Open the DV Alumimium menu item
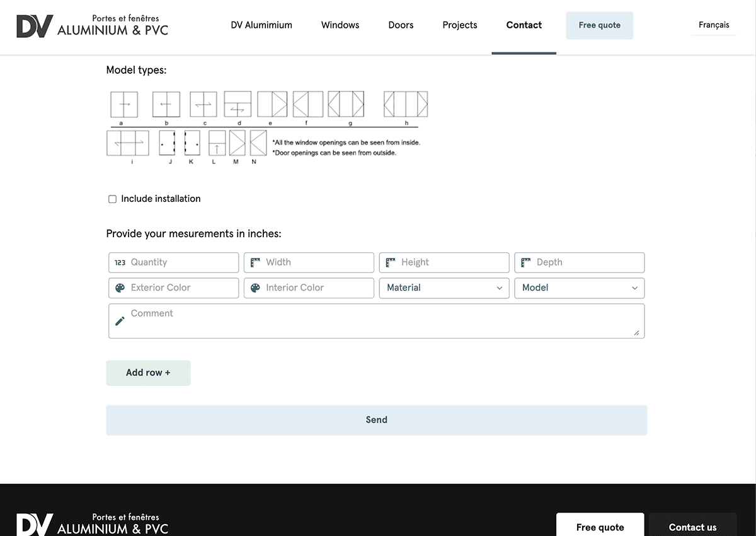 pyautogui.click(x=261, y=25)
